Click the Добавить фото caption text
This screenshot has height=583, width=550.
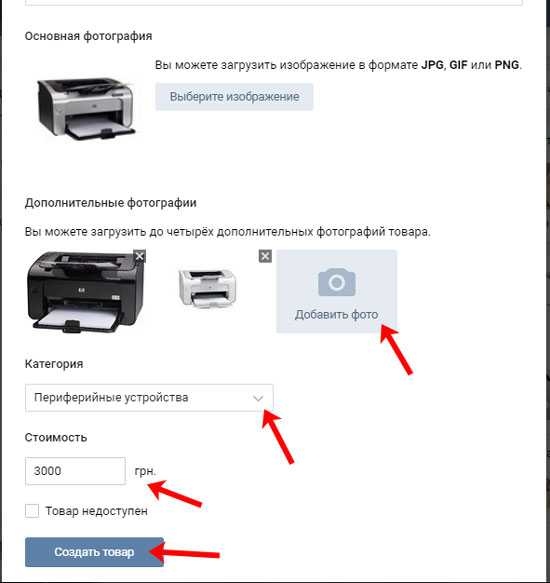(x=337, y=315)
